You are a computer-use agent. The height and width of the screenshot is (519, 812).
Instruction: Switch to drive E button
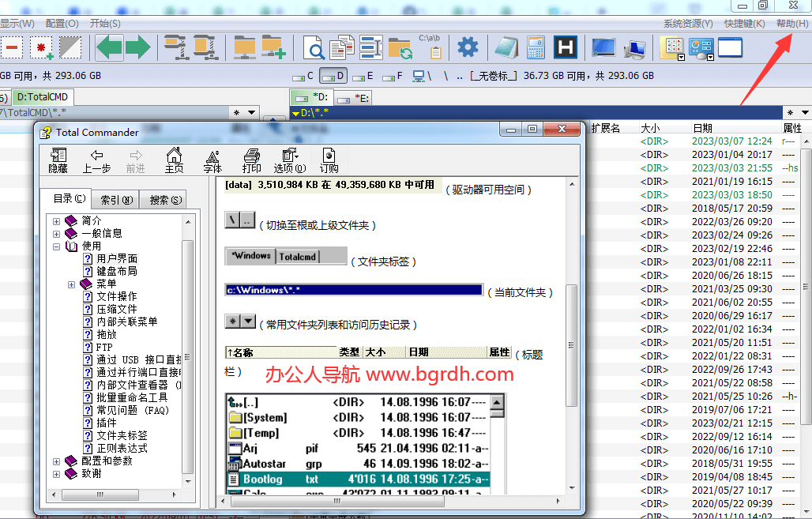pos(363,77)
